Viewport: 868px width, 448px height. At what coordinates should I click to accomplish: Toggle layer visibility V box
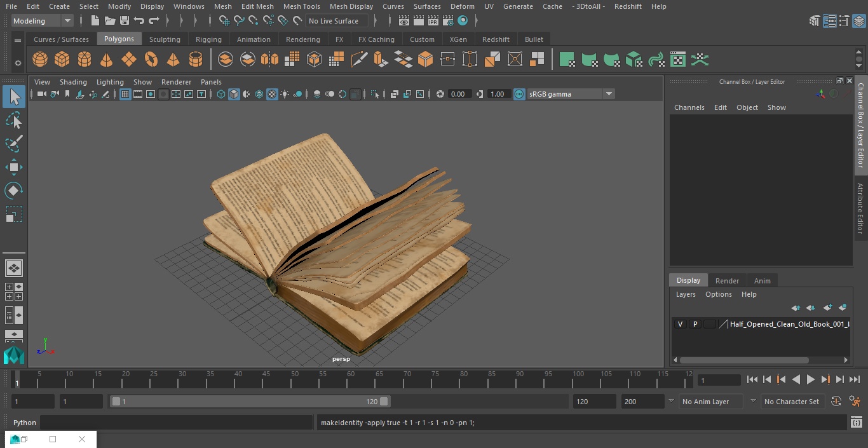[681, 324]
